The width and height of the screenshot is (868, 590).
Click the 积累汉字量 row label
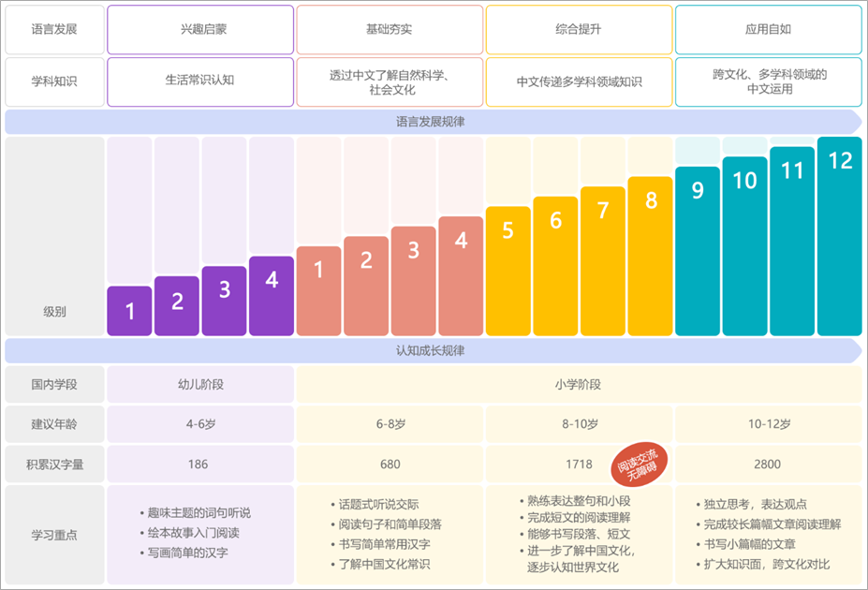pyautogui.click(x=55, y=464)
